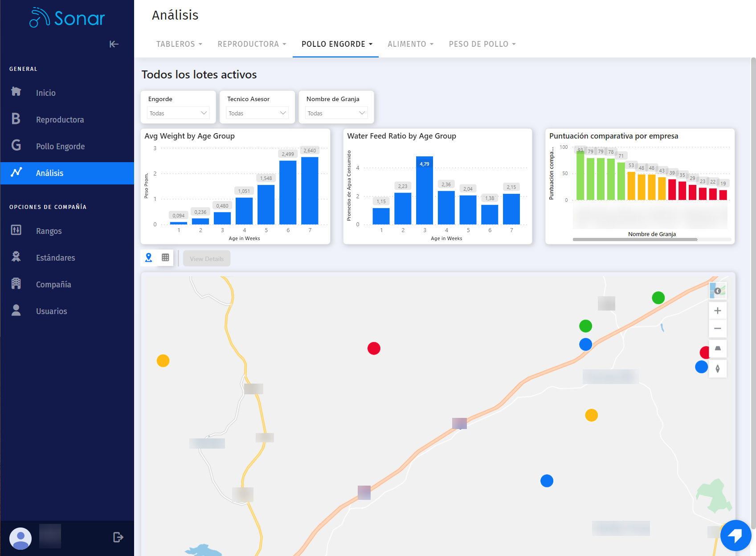This screenshot has height=556, width=756.
Task: Click the user avatar at sidebar bottom
Action: [20, 538]
